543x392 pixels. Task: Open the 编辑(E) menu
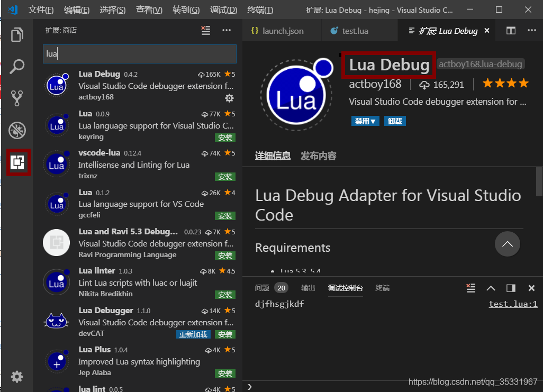(x=77, y=10)
